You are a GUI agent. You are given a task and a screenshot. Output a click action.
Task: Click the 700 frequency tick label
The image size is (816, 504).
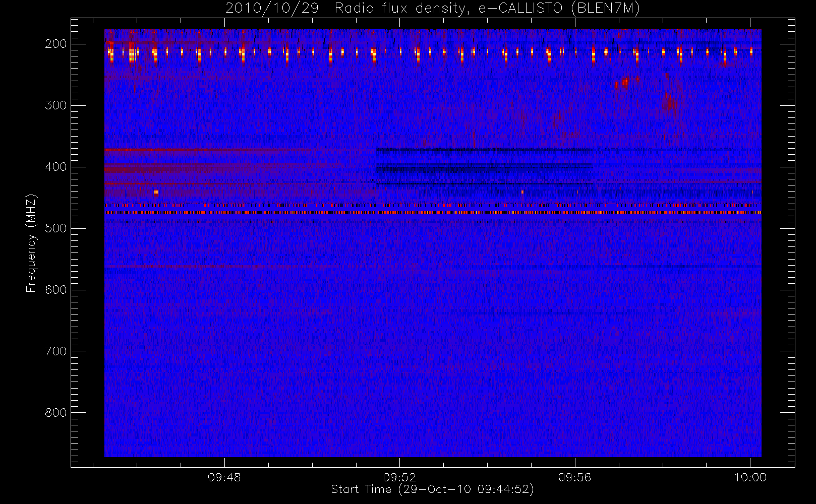56,351
